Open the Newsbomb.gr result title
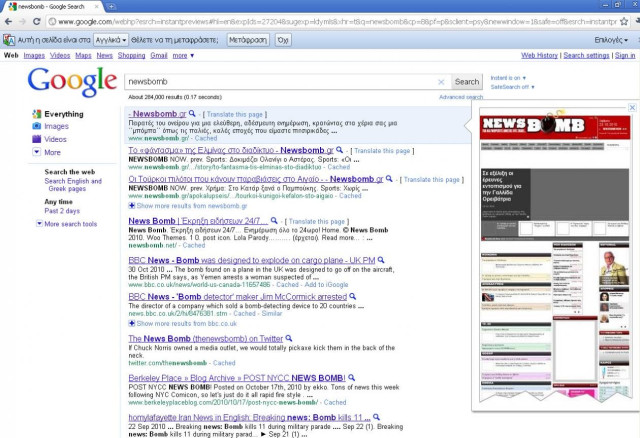Screen dimensions: 640x438 pyautogui.click(x=157, y=114)
